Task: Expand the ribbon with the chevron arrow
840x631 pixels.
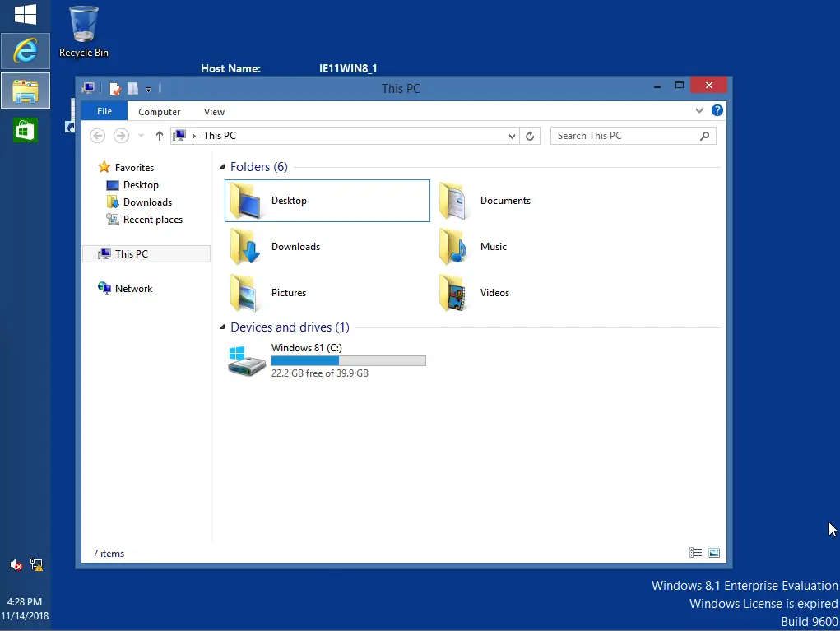Action: (698, 111)
